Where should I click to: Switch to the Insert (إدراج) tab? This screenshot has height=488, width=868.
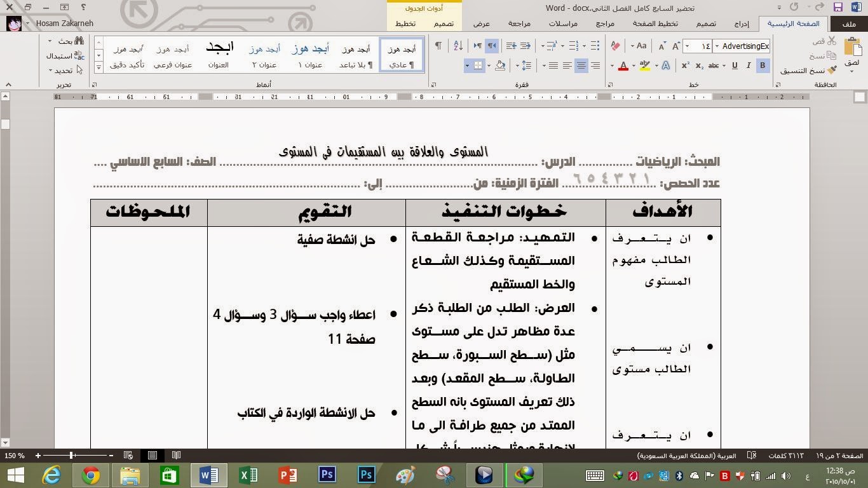coord(742,24)
